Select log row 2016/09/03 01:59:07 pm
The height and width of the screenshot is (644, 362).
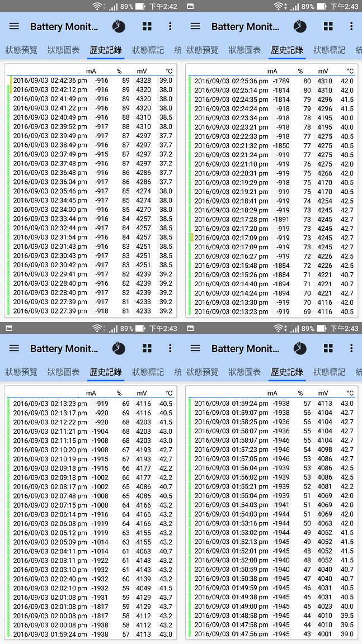[x=272, y=413]
